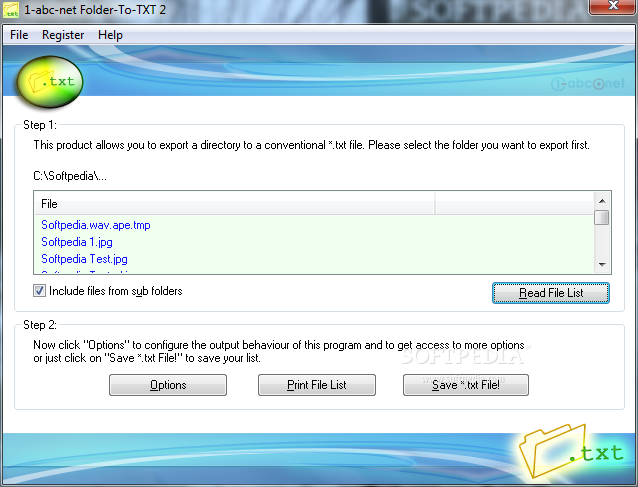Click the app icon in the title bar
Viewport: 638px width, 487px height.
coord(11,10)
